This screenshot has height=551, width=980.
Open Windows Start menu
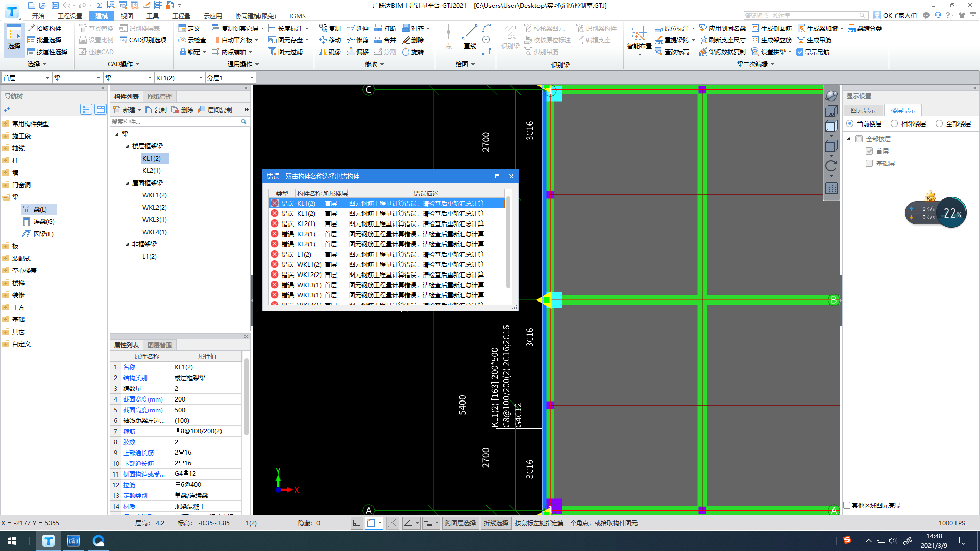pyautogui.click(x=12, y=541)
